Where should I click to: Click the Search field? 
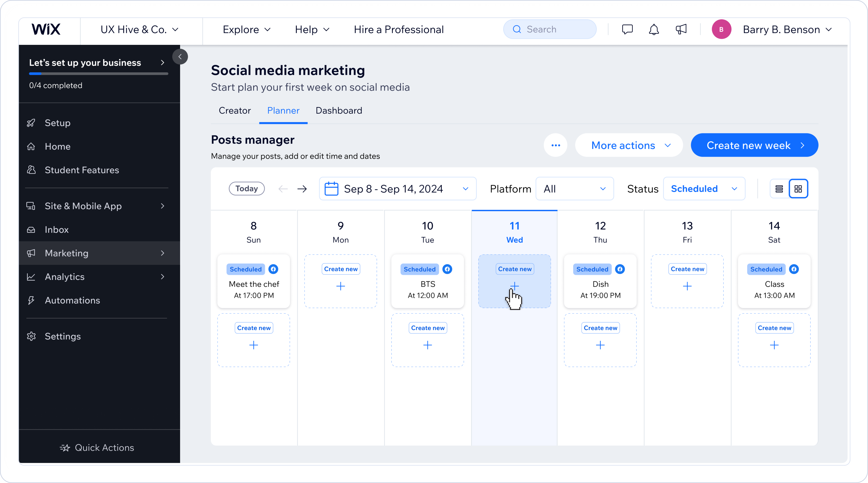550,29
